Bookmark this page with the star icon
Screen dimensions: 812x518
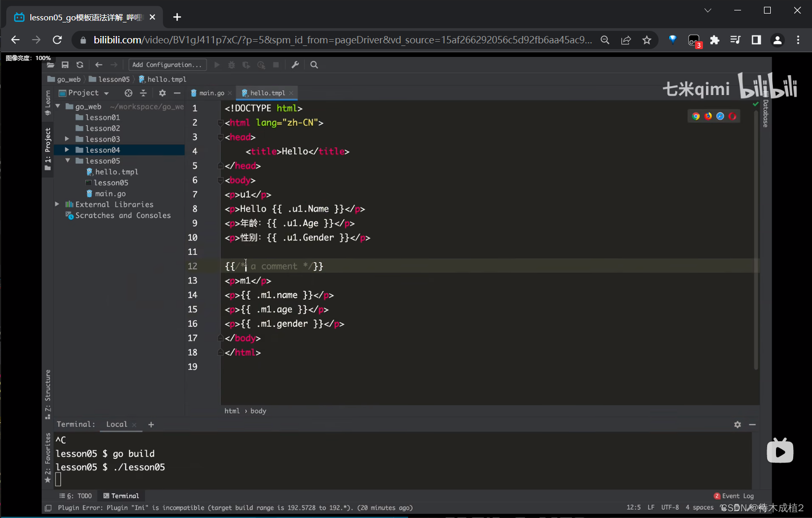pos(647,40)
